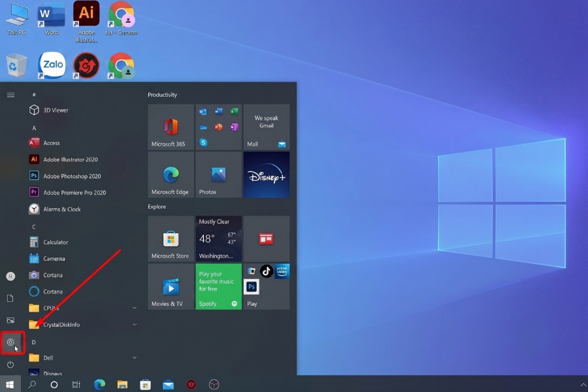This screenshot has height=392, width=588.
Task: Open Cortana entry with blue ring icon
Action: click(x=82, y=291)
